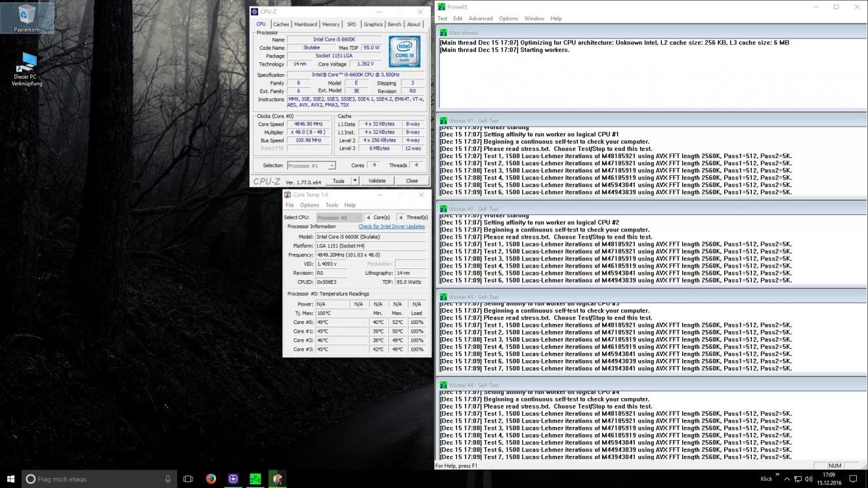This screenshot has height=488, width=868.
Task: Open the Action Center notifications icon
Action: coord(854,479)
